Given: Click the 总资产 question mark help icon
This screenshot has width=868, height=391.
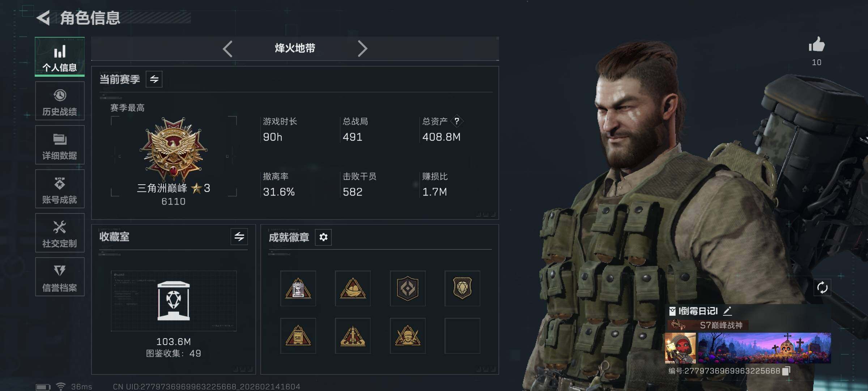Looking at the screenshot, I should click(457, 121).
